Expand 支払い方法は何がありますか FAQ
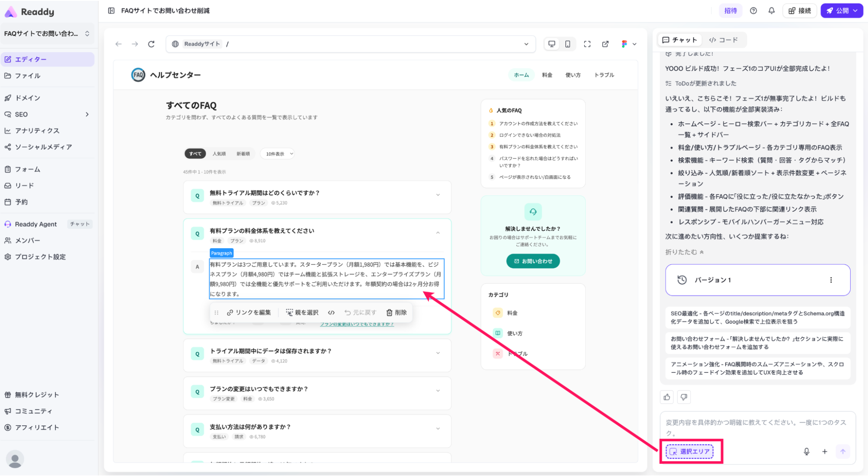 tap(317, 431)
